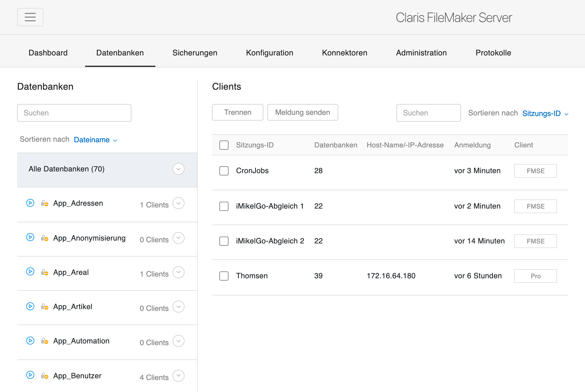The width and height of the screenshot is (585, 392).
Task: Click the 'vor 6 Stunden' login time
Action: (x=478, y=276)
